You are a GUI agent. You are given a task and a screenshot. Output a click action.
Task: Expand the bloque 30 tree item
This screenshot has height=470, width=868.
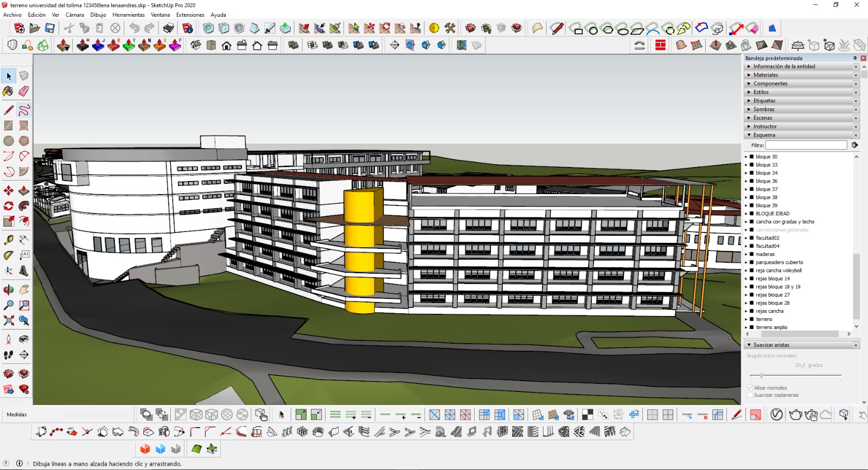[746, 157]
